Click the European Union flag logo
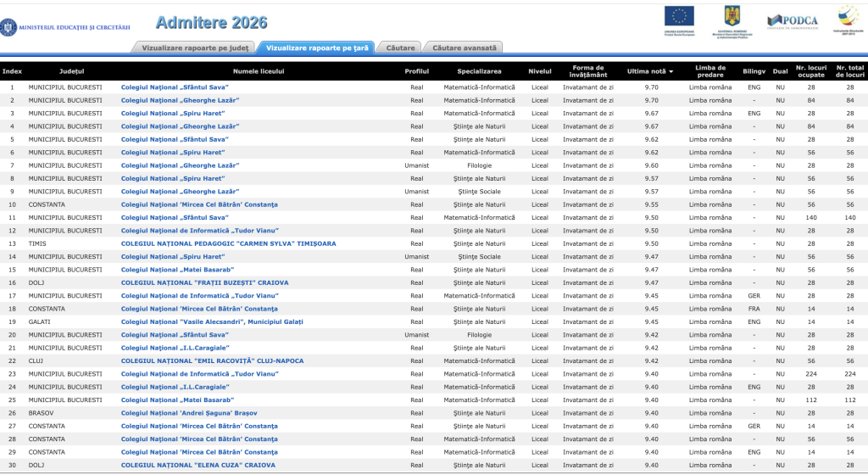 [x=679, y=21]
